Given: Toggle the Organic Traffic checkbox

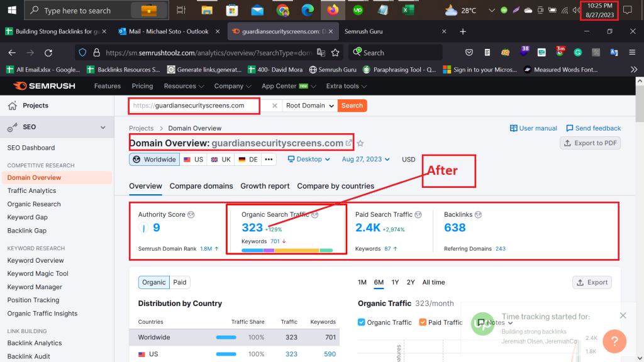Looking at the screenshot, I should pyautogui.click(x=362, y=322).
